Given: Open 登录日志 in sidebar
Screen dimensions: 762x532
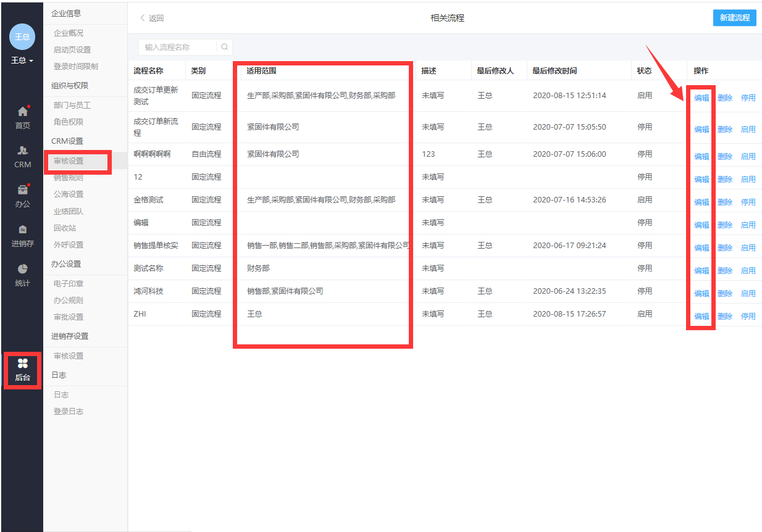Looking at the screenshot, I should [69, 412].
